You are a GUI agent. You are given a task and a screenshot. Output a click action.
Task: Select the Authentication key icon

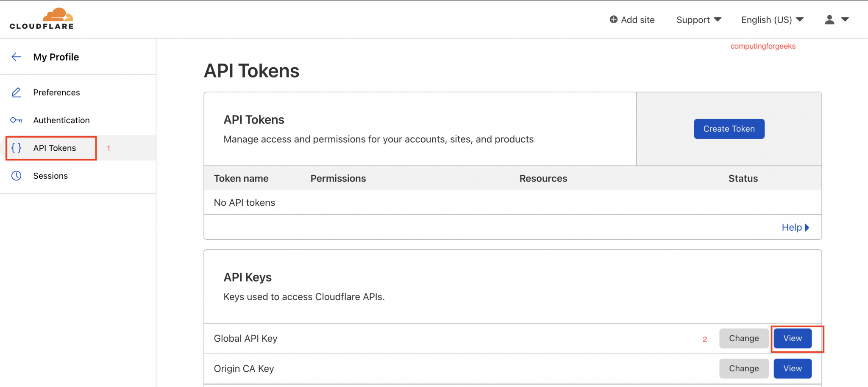16,120
